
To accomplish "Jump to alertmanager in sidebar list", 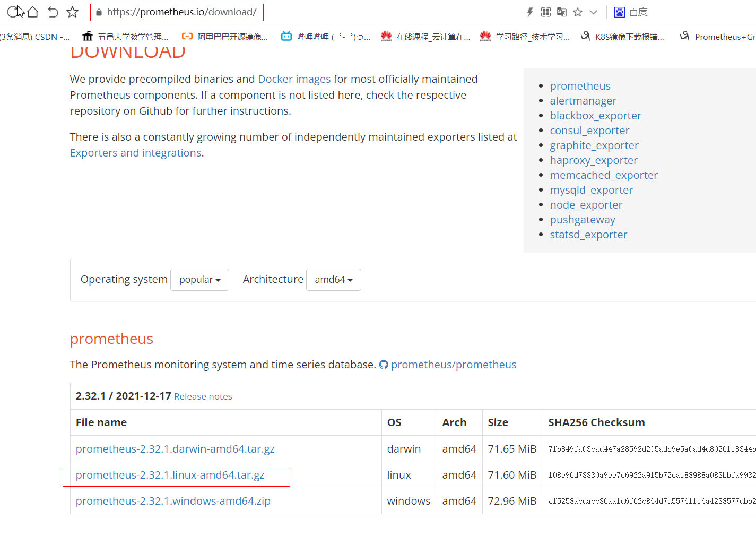I will [583, 101].
